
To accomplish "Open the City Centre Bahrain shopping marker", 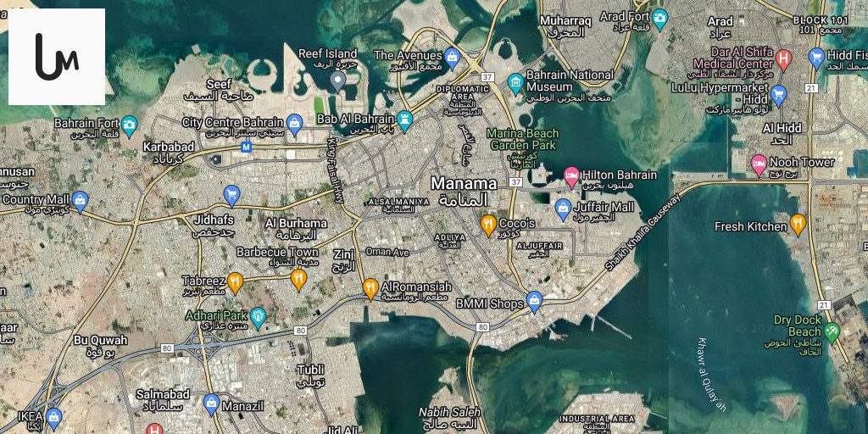I will coord(294,124).
